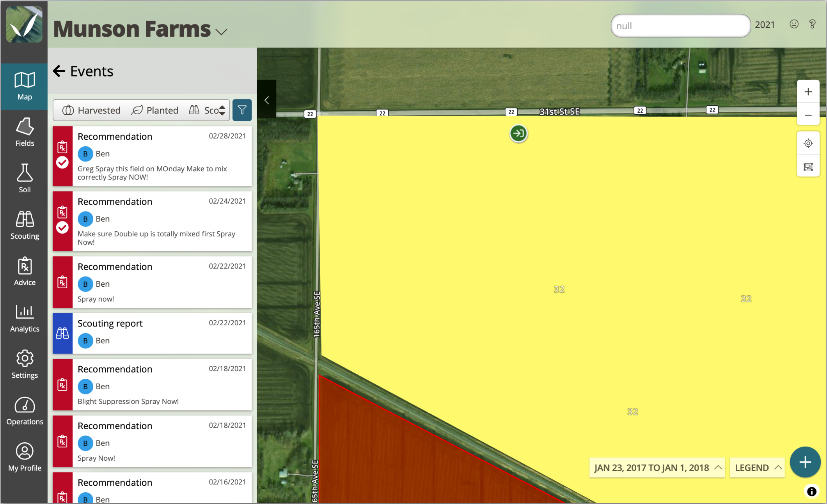The image size is (827, 504).
Task: Toggle the Harvested filter button
Action: 91,110
